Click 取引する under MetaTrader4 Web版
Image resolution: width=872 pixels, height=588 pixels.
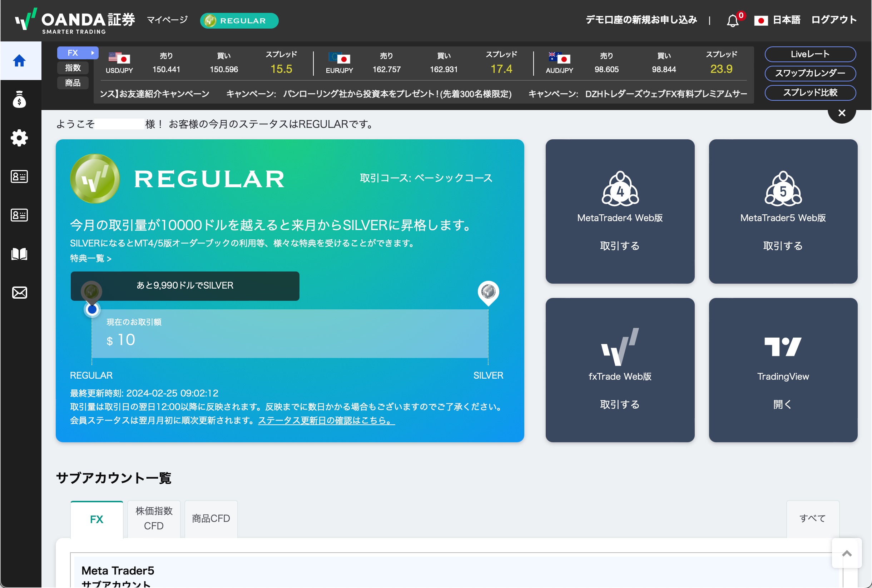tap(620, 246)
